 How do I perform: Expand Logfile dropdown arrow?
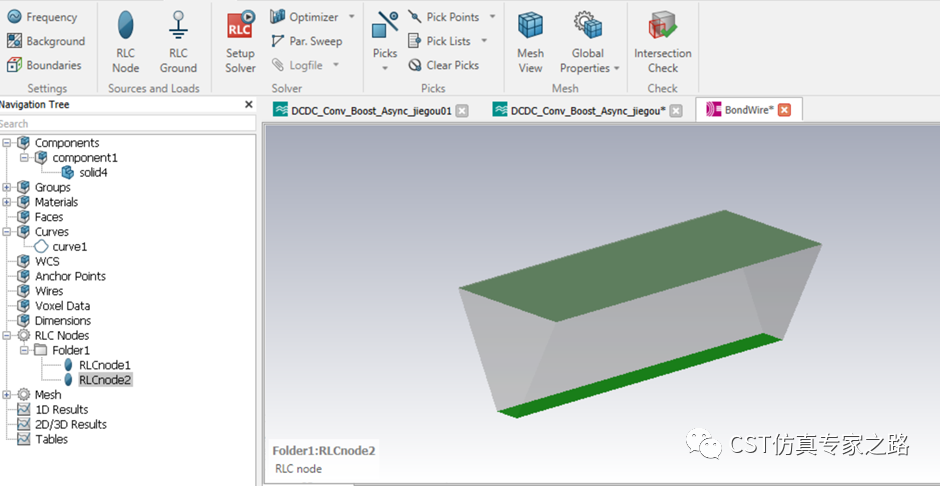pos(336,65)
